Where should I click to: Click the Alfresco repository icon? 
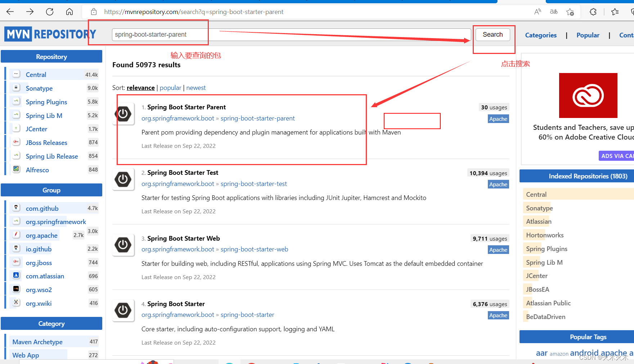pyautogui.click(x=16, y=169)
